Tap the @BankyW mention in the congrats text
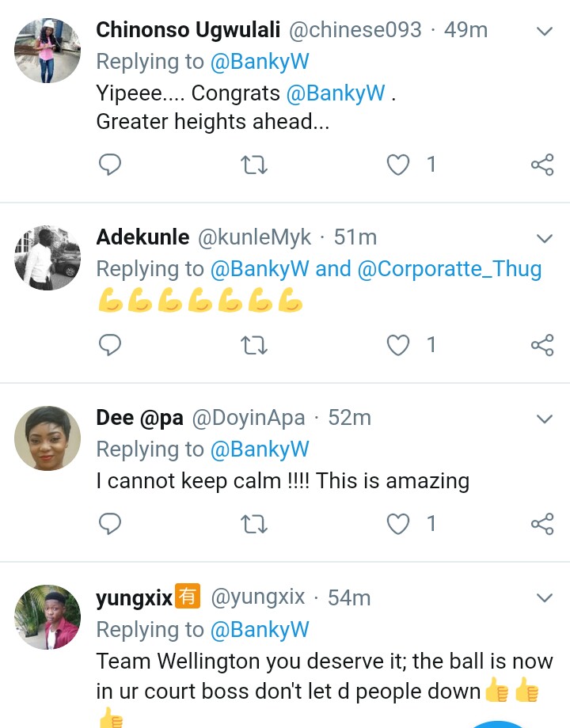570x728 pixels. coord(336,93)
